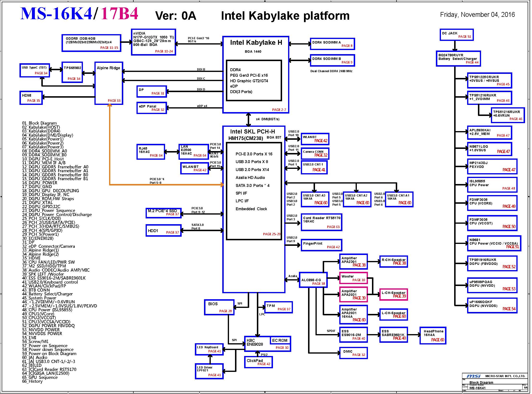The width and height of the screenshot is (532, 394).
Task: Select the "Dual Channel DDR4 2400 MHz" note
Action: [x=331, y=71]
